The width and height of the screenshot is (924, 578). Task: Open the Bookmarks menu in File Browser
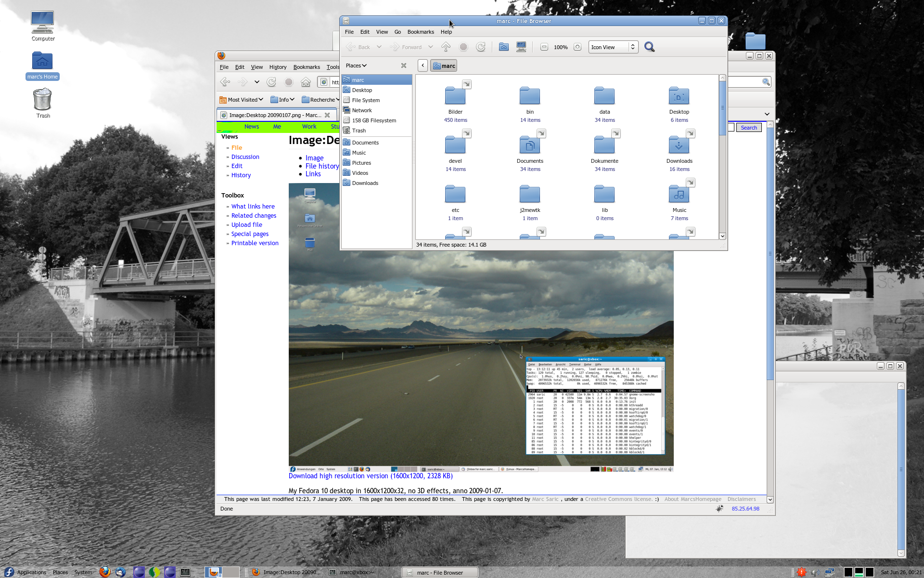[x=420, y=32]
